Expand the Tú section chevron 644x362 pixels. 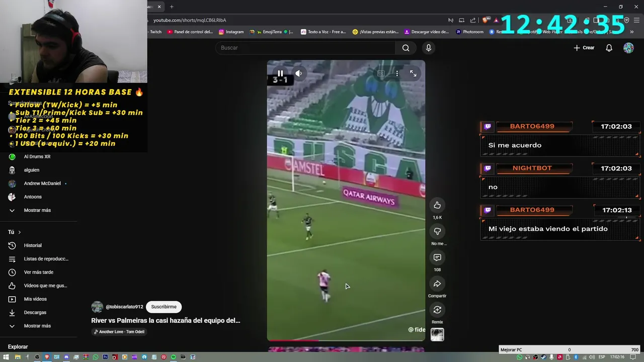click(x=19, y=232)
